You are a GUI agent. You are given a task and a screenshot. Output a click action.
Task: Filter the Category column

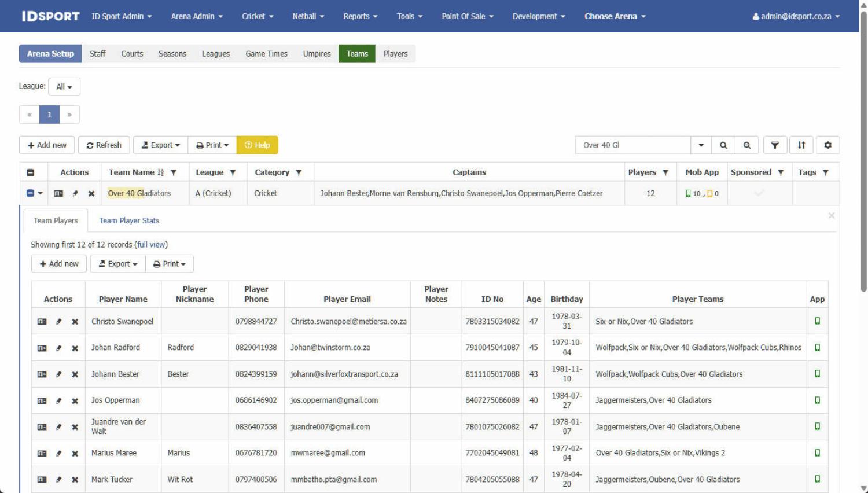point(299,172)
